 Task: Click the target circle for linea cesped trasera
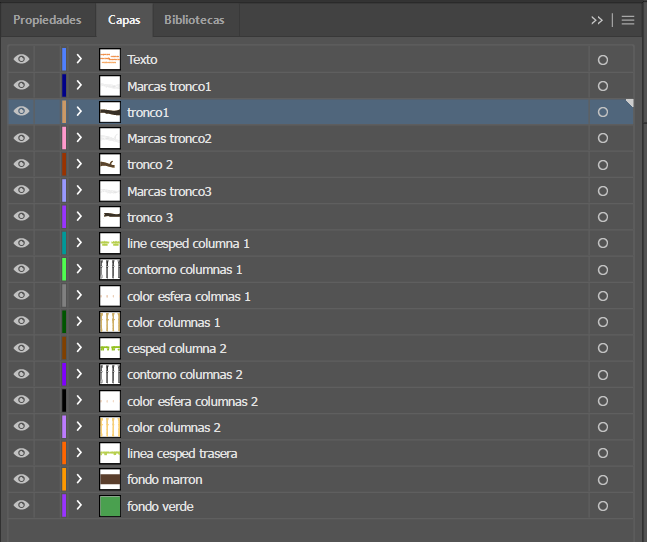603,454
